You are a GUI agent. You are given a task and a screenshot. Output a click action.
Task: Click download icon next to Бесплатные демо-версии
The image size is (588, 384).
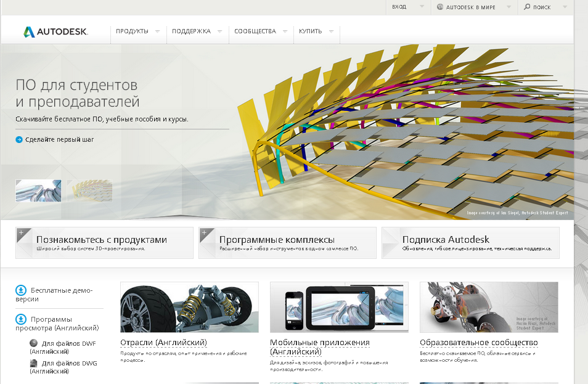point(21,290)
